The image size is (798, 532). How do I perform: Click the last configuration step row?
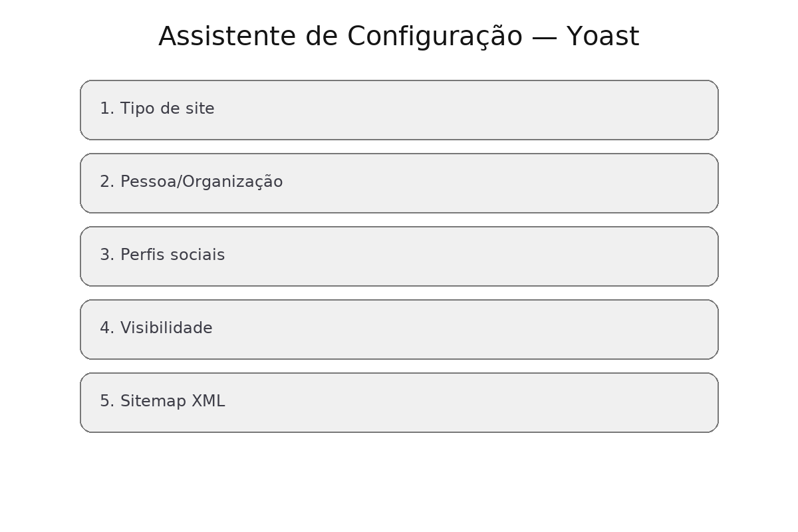click(399, 402)
